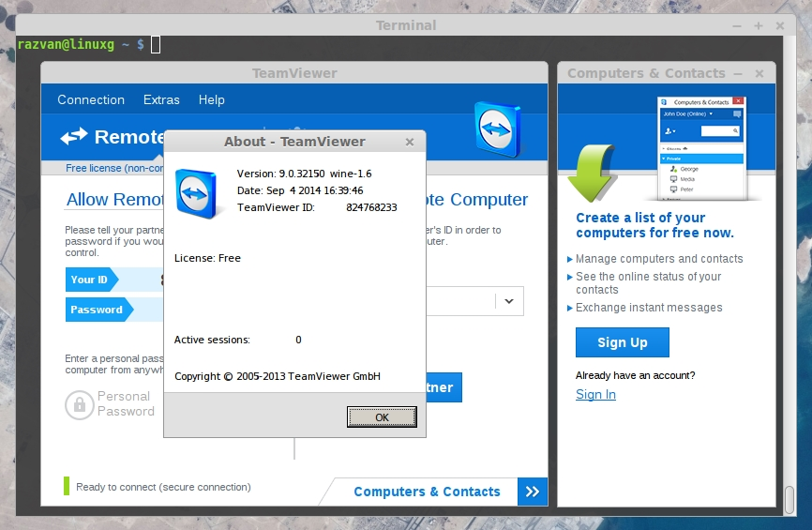This screenshot has width=812, height=530.
Task: Follow the Sign In link
Action: tap(595, 394)
